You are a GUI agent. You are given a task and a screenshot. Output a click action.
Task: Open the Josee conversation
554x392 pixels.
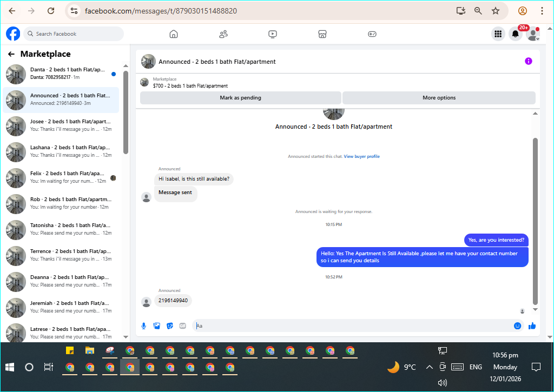[x=61, y=125]
